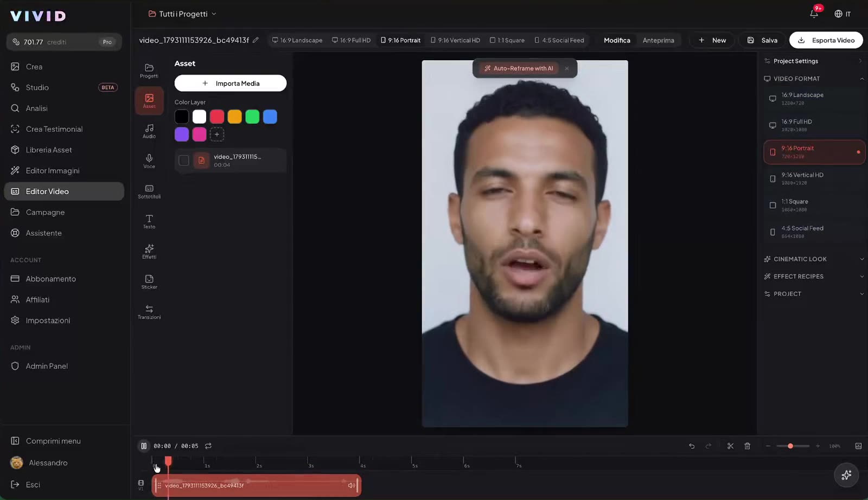Go to Campagne in sidebar
The width and height of the screenshot is (868, 500).
coord(64,212)
